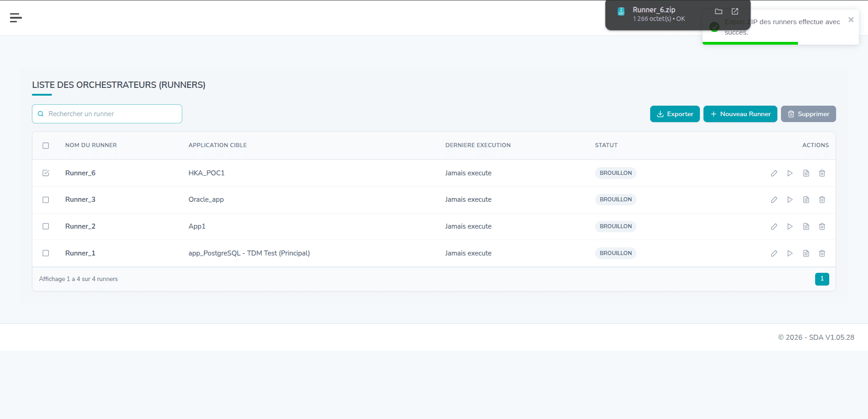This screenshot has width=868, height=419.
Task: Dismiss the export success notification
Action: coord(851,20)
